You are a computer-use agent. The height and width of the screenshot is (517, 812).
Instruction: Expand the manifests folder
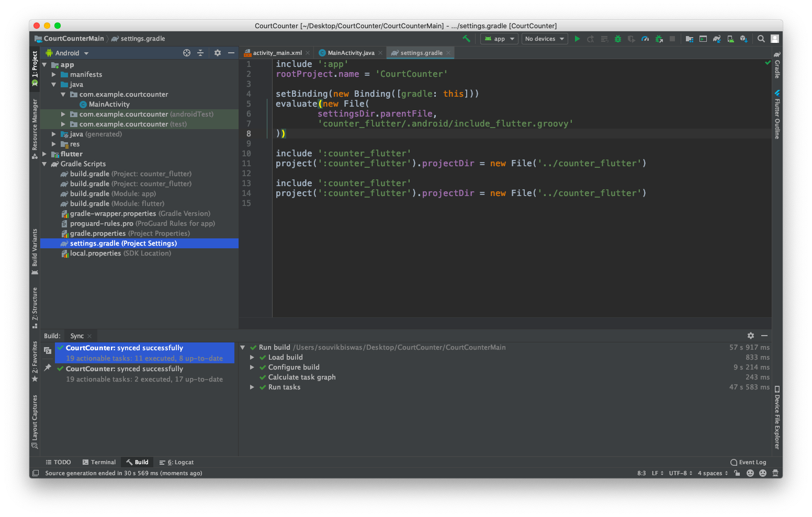click(x=54, y=75)
